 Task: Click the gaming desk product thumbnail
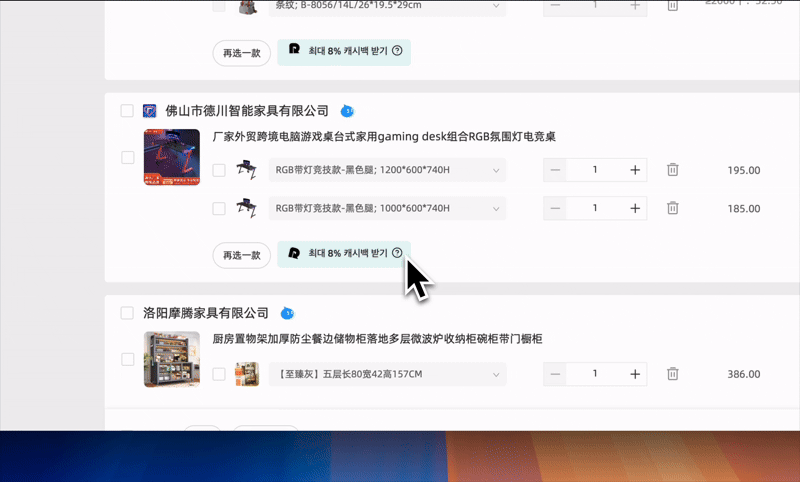pyautogui.click(x=172, y=157)
